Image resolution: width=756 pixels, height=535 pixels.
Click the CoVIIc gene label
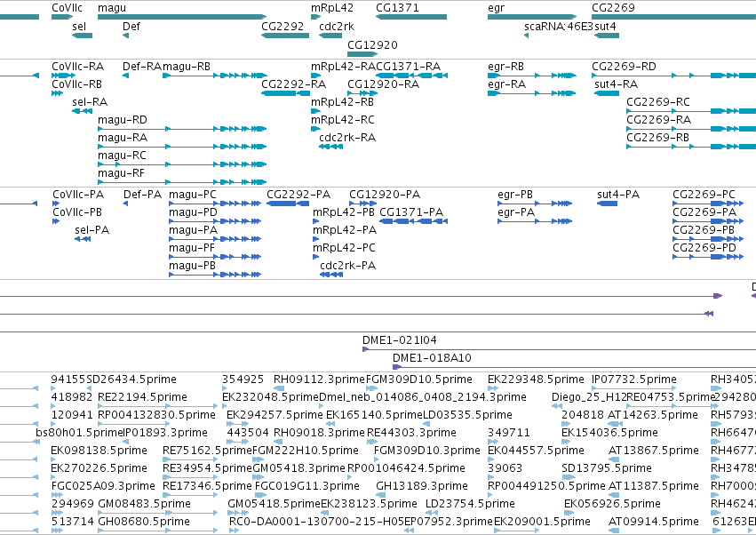point(67,8)
